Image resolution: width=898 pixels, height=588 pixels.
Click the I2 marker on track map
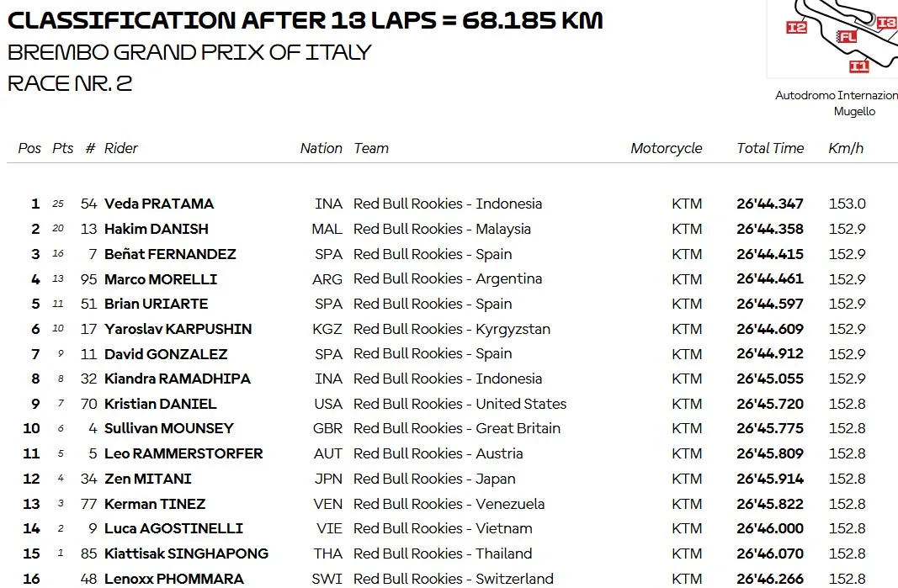[x=797, y=27]
